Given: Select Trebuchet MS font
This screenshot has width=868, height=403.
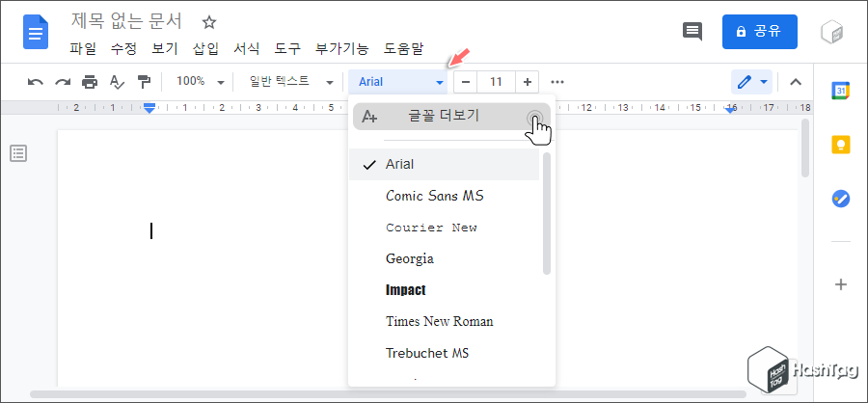Looking at the screenshot, I should pos(444,353).
